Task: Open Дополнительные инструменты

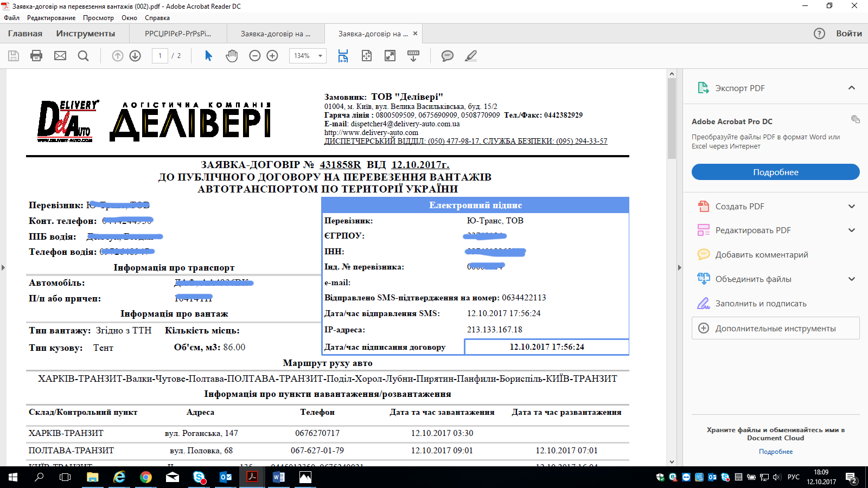Action: [776, 328]
